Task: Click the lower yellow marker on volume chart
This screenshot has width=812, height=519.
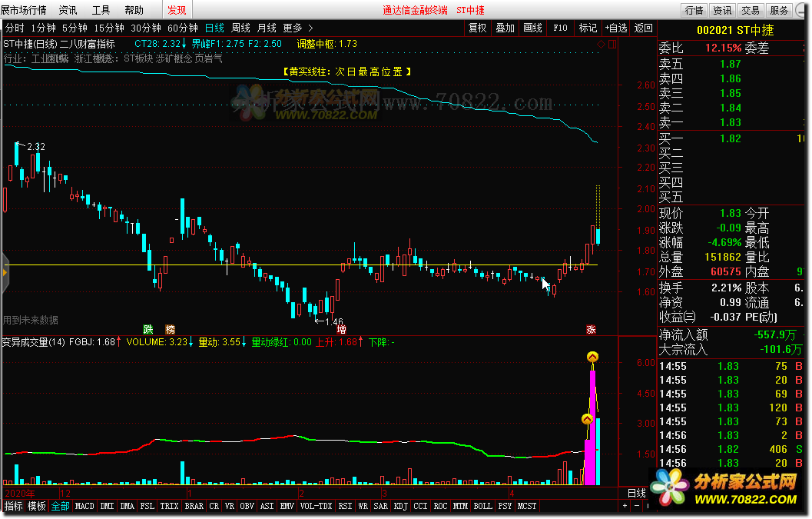Action: point(587,419)
